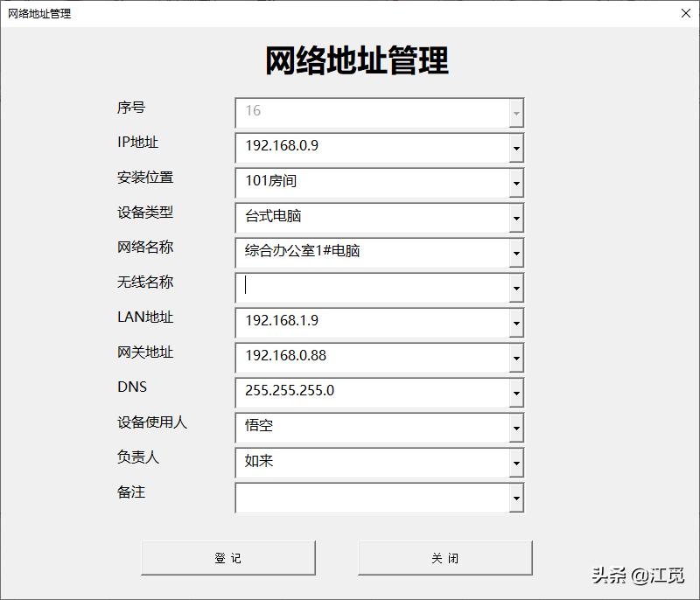Open the 设备类型 device type dropdown
Viewport: 700px width, 600px height.
[516, 218]
